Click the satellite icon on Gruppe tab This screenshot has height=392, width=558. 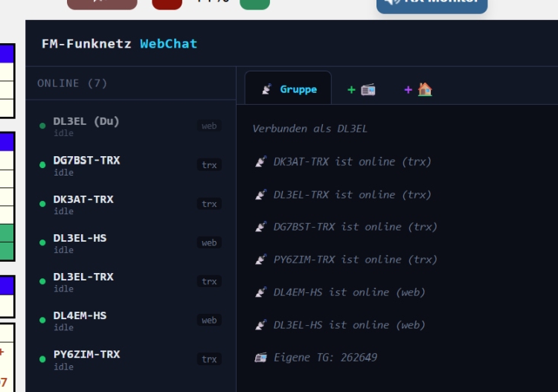tap(266, 89)
